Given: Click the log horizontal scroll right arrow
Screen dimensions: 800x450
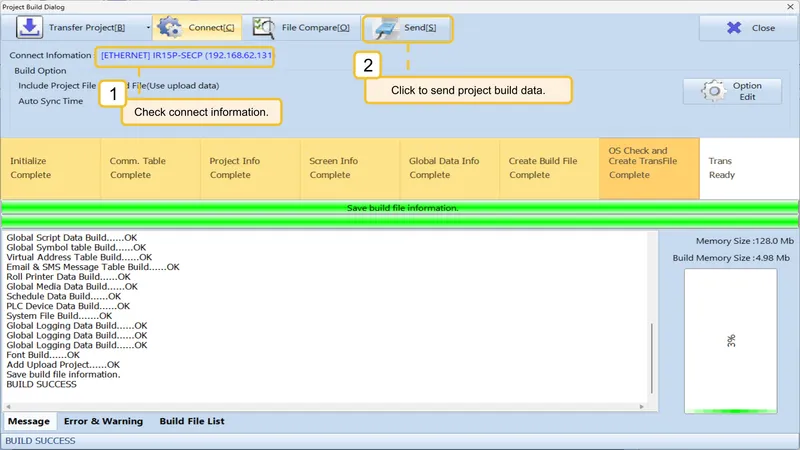Looking at the screenshot, I should click(x=642, y=407).
